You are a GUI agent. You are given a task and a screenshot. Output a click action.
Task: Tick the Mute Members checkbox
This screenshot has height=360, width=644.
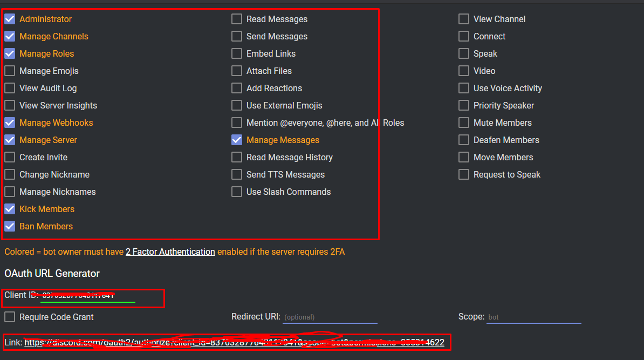[x=464, y=123]
